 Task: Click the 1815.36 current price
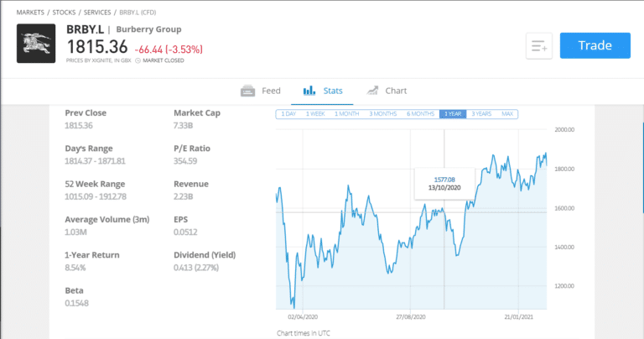97,47
